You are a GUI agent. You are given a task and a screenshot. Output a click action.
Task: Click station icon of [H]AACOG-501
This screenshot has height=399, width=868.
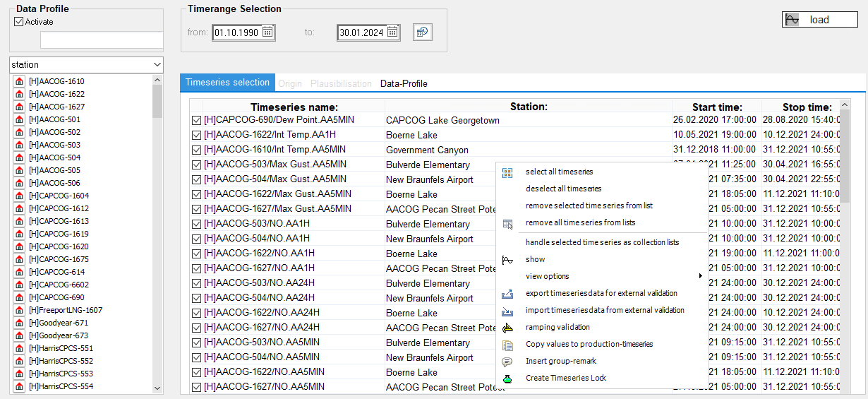(x=20, y=119)
